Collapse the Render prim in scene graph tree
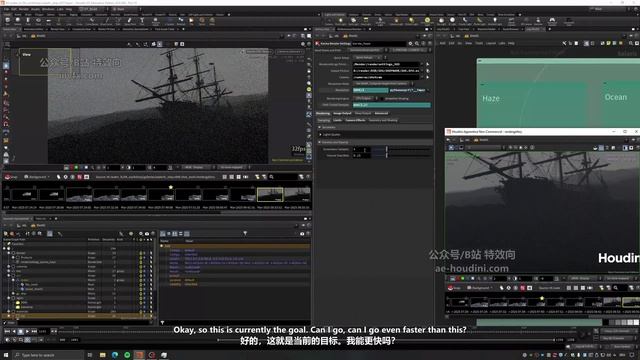The height and width of the screenshot is (360, 640). click(9, 253)
